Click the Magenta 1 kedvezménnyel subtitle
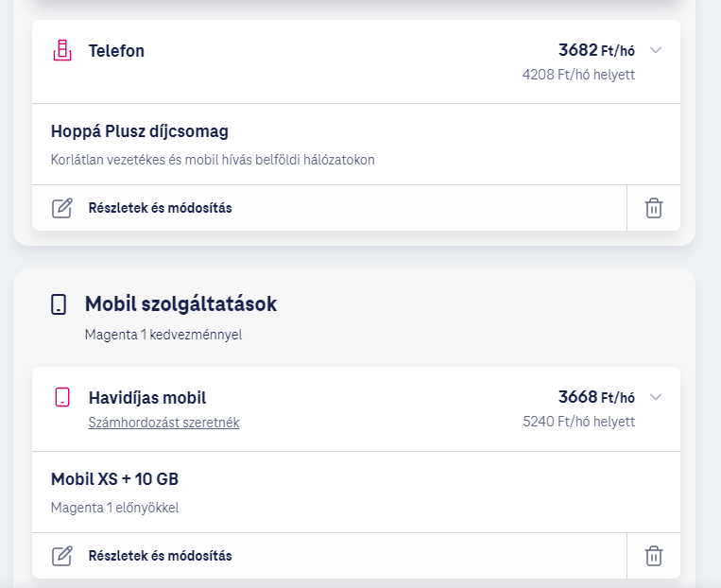 163,335
